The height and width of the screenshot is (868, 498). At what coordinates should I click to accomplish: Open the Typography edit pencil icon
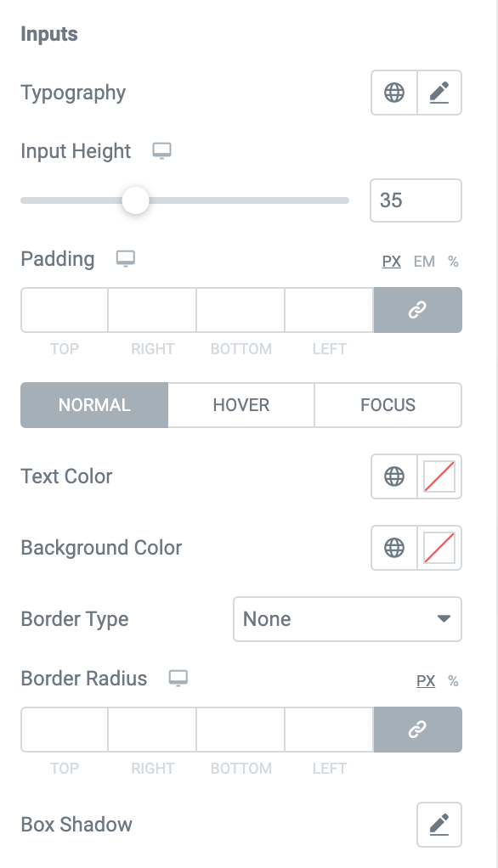coord(439,93)
